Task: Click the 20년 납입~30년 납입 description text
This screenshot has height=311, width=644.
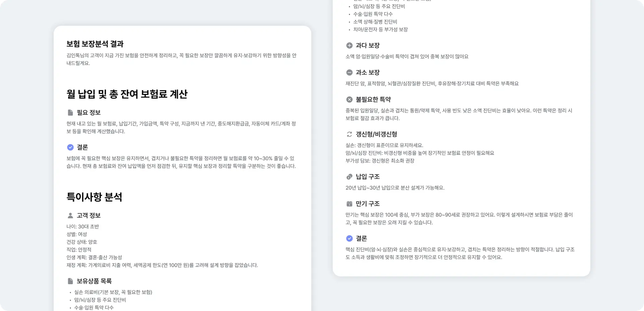Action: click(395, 188)
